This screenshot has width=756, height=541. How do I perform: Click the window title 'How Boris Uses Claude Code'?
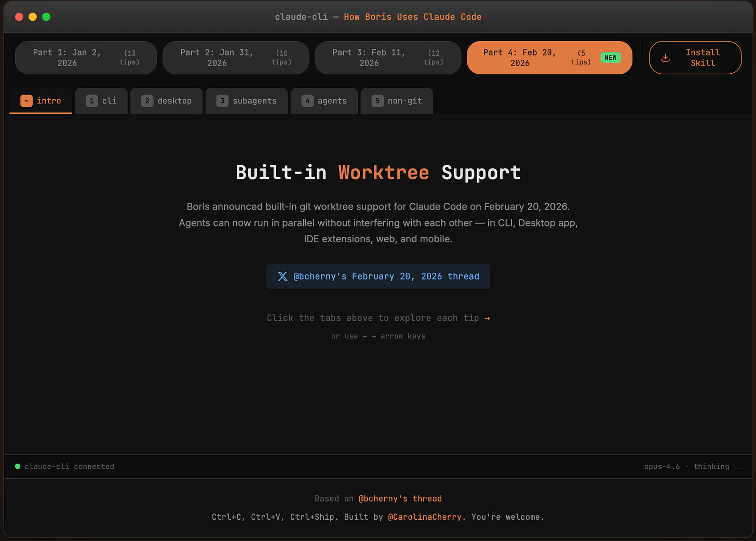pos(413,17)
